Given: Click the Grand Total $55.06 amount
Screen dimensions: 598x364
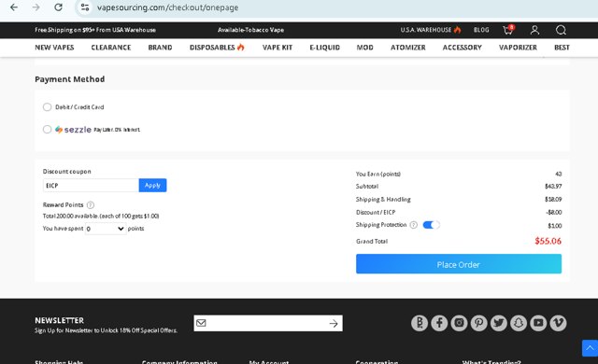Looking at the screenshot, I should (x=548, y=241).
